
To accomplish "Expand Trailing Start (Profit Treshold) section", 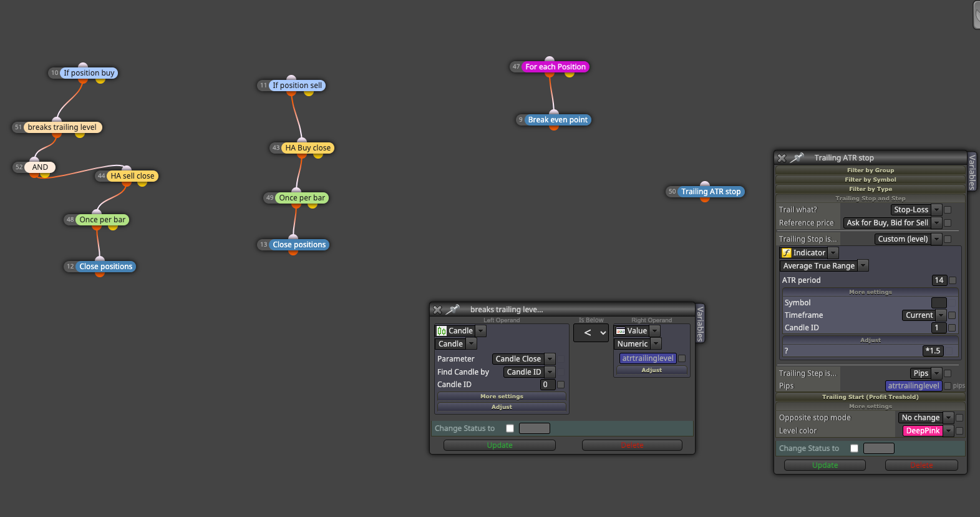I will click(x=870, y=397).
